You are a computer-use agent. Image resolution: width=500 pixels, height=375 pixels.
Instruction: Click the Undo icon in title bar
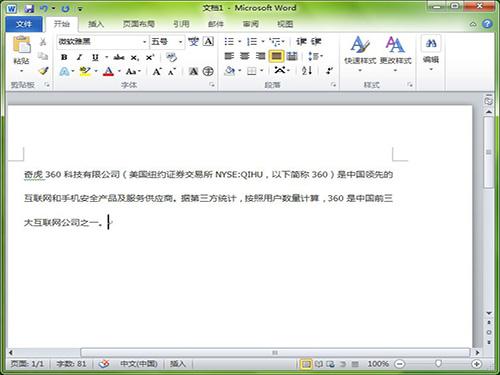pyautogui.click(x=44, y=8)
